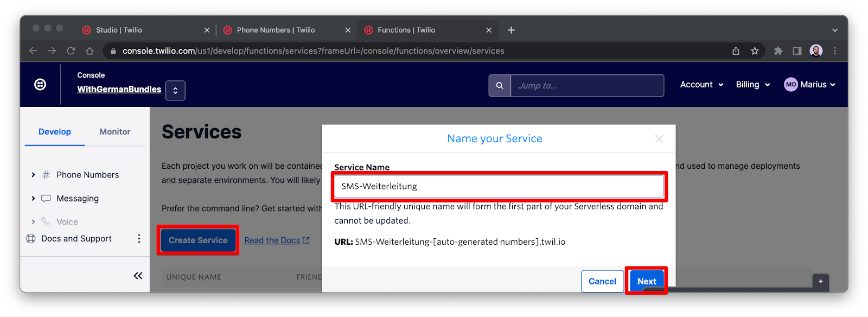Click the Chrome profile avatar
Screen dimensions: 868x317
(x=816, y=51)
